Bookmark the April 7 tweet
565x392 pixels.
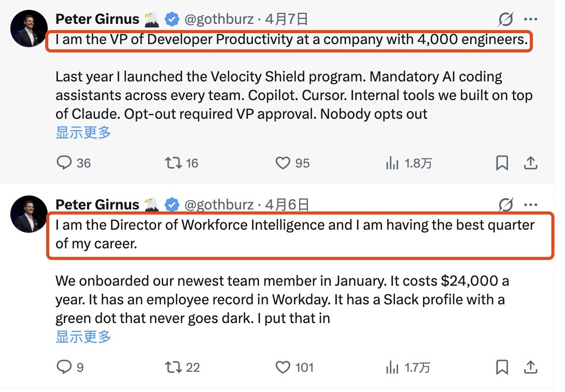pos(502,163)
